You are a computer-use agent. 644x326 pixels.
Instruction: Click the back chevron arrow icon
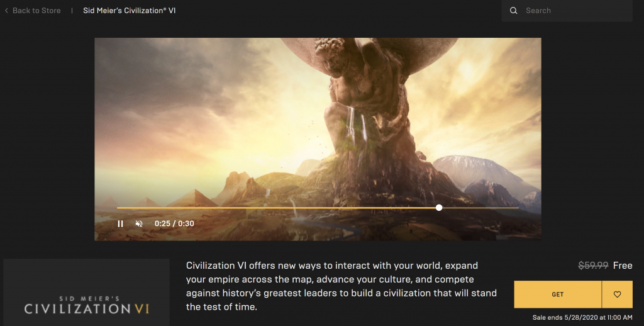(x=6, y=11)
